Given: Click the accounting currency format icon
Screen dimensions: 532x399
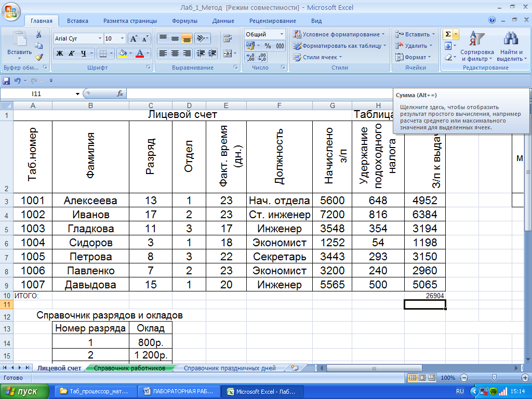Looking at the screenshot, I should click(250, 46).
